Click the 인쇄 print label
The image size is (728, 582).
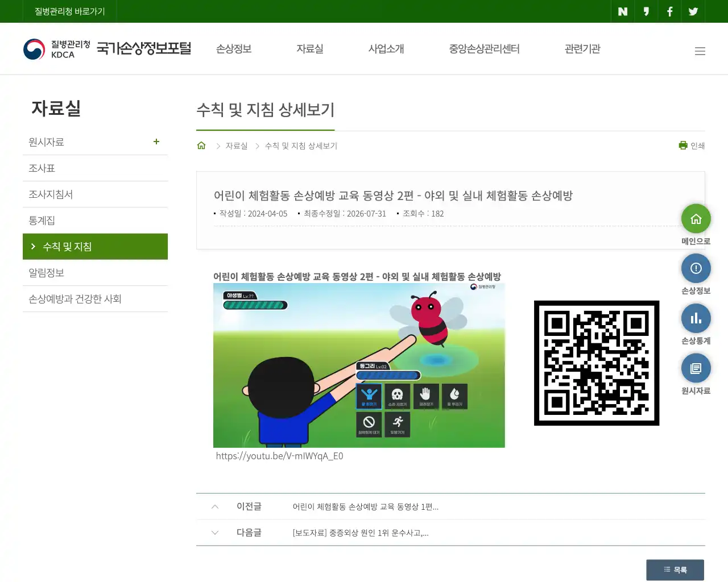(x=698, y=145)
